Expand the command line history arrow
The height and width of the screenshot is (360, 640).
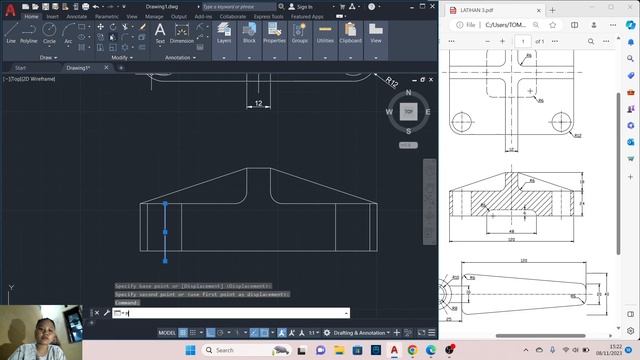point(346,313)
